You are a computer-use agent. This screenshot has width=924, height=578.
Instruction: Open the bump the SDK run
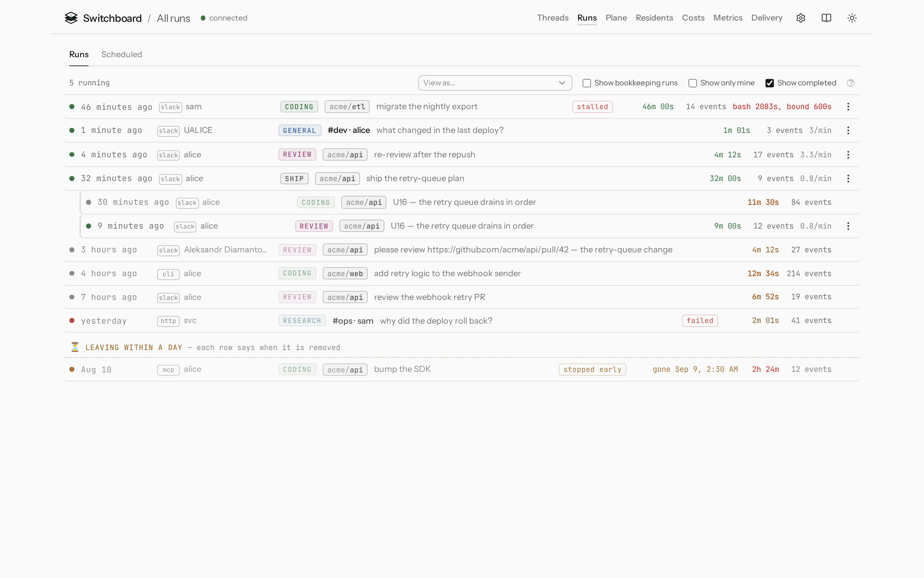(462, 369)
